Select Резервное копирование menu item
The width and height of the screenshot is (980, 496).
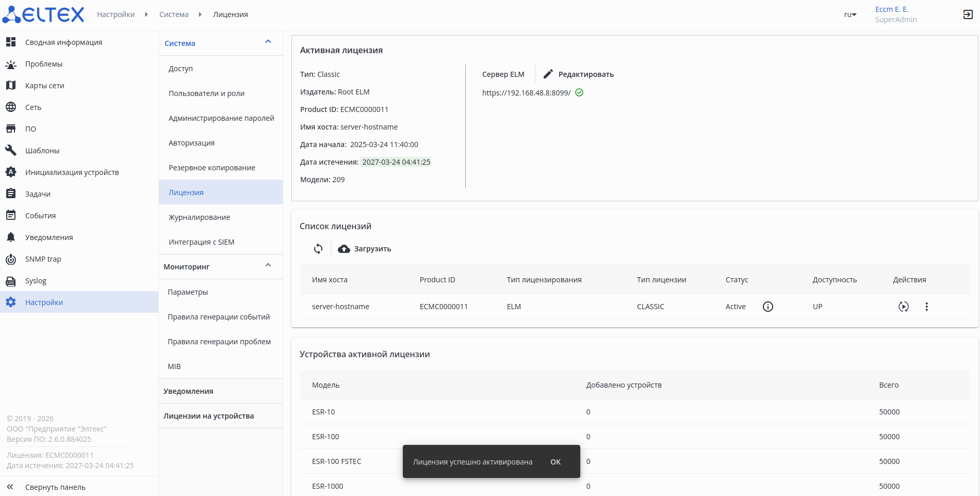211,168
